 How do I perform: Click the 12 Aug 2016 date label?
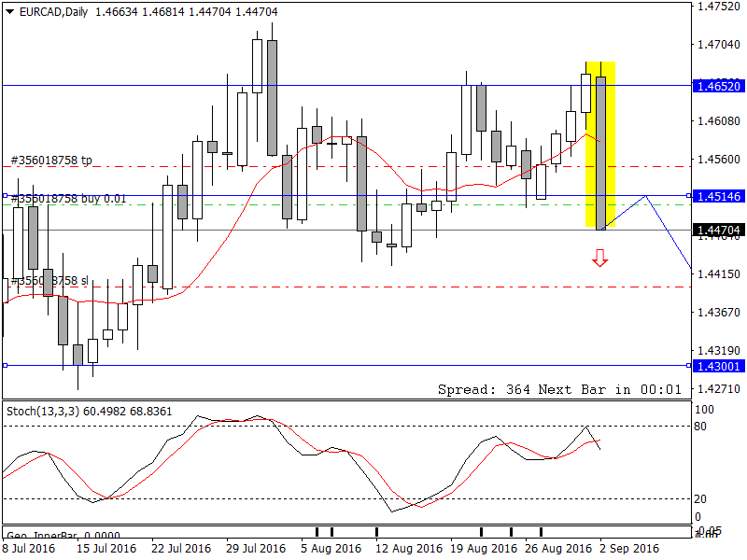pyautogui.click(x=409, y=549)
